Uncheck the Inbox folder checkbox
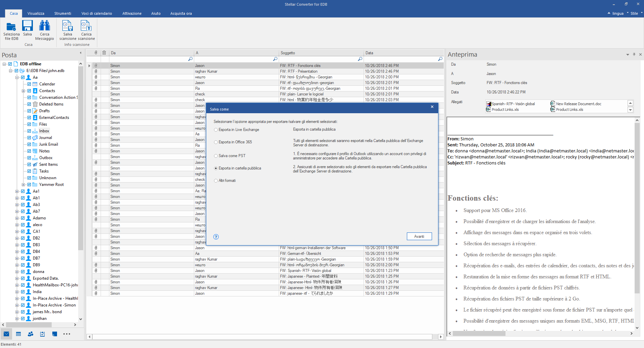This screenshot has height=348, width=644. (29, 131)
